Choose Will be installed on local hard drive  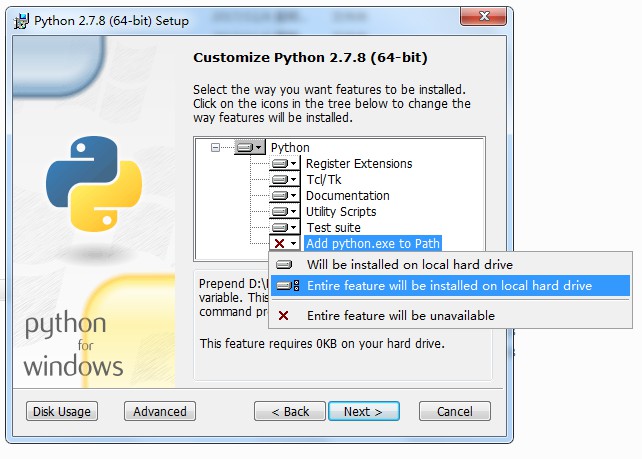(x=450, y=265)
